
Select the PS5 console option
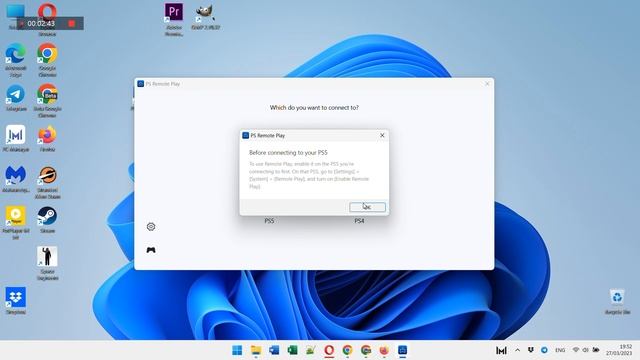(269, 221)
